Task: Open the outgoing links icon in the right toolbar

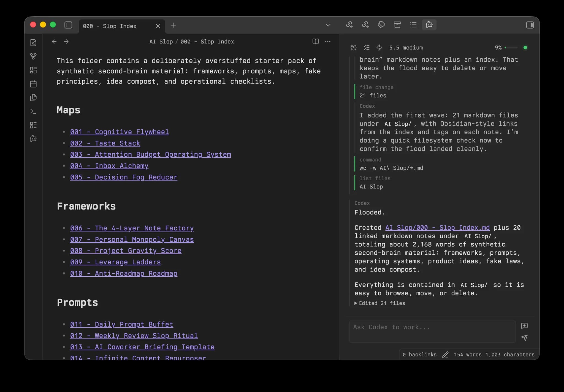Action: [365, 25]
